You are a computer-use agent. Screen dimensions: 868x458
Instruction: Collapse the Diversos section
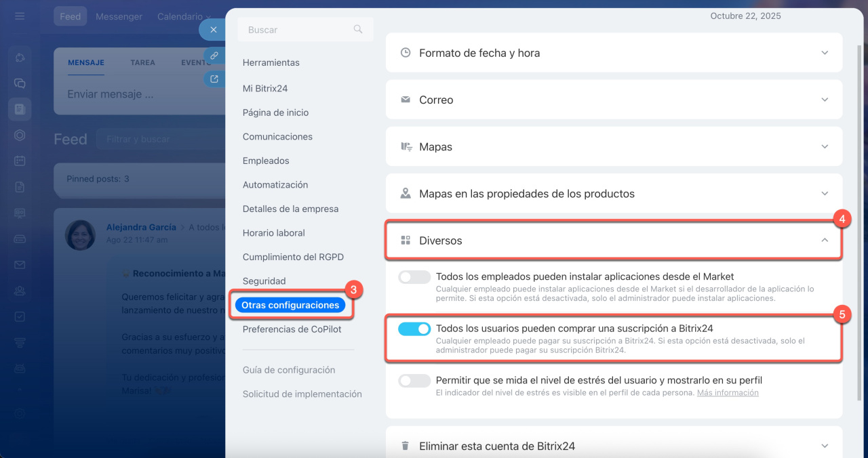(x=825, y=241)
